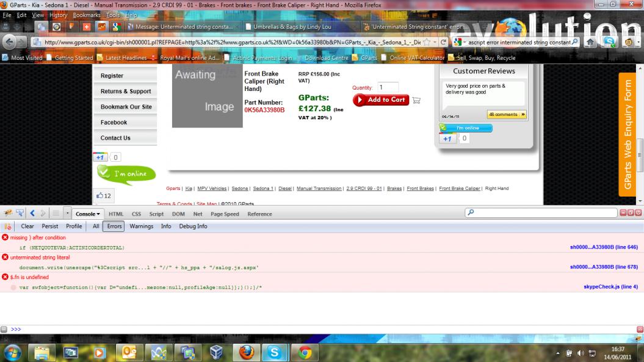Follow the Sedona 1 breadcrumb link
Screen dimensions: 644x362
point(263,189)
